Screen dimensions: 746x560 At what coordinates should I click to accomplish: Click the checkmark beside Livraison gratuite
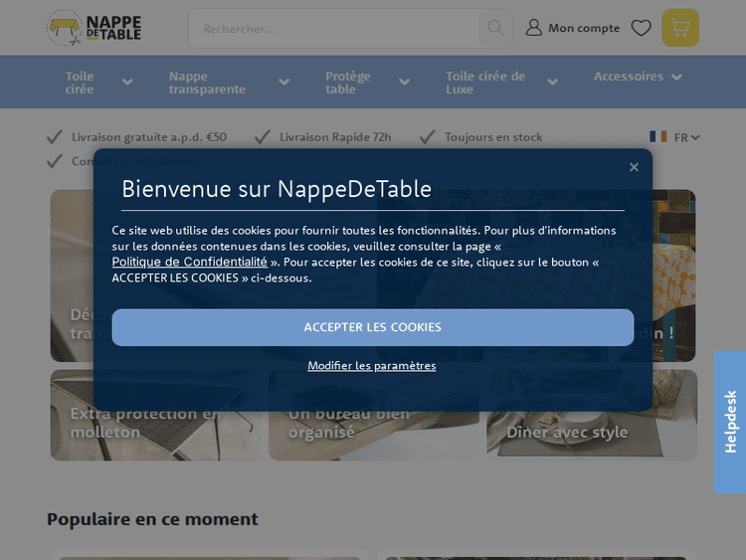tap(55, 137)
